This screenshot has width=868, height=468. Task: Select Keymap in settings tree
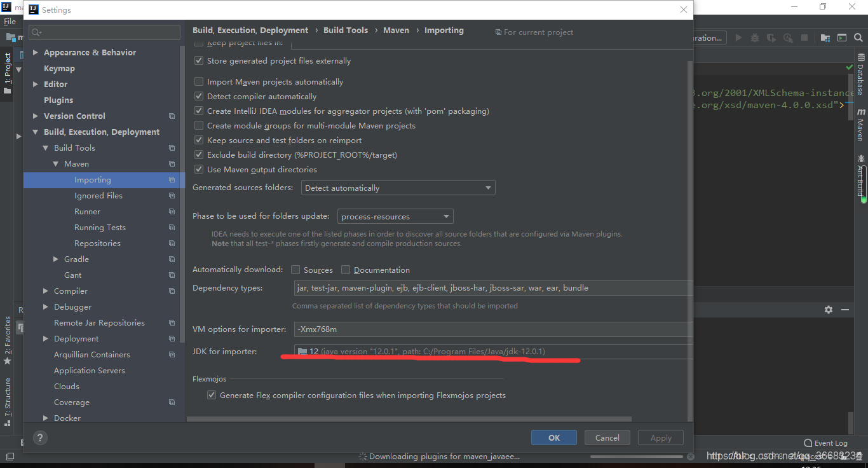click(x=59, y=69)
